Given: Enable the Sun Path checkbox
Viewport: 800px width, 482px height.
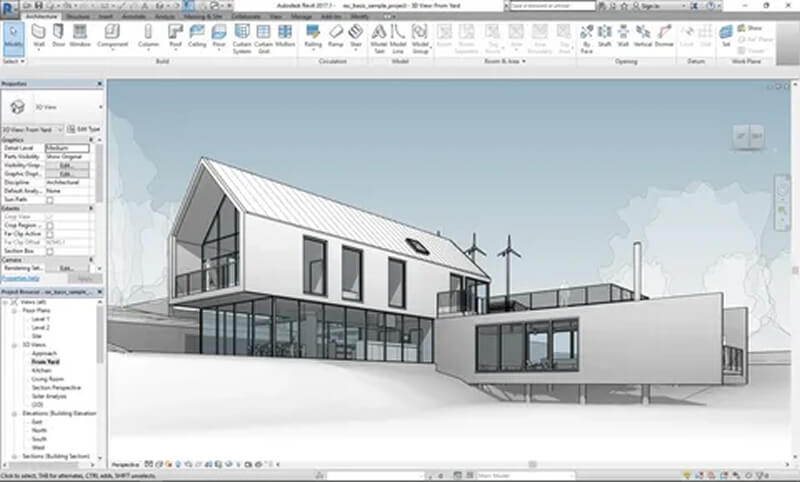Looking at the screenshot, I should click(x=50, y=200).
